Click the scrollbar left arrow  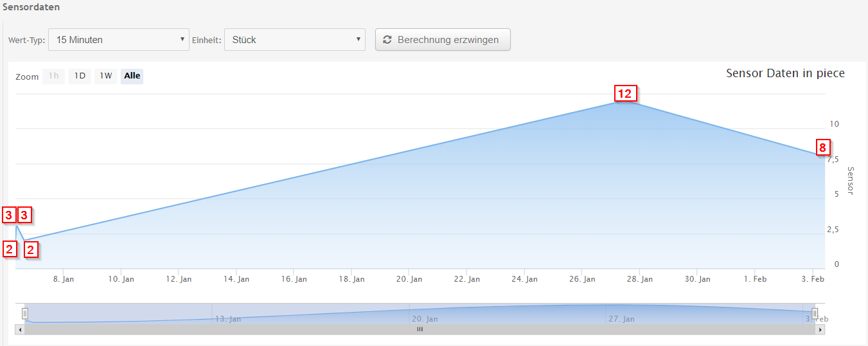20,329
